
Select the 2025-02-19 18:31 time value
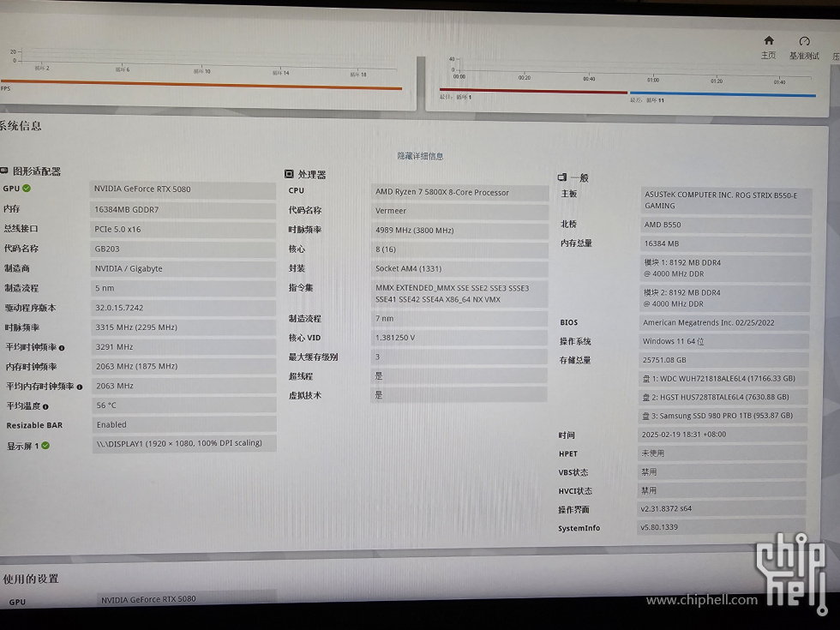[x=722, y=435]
